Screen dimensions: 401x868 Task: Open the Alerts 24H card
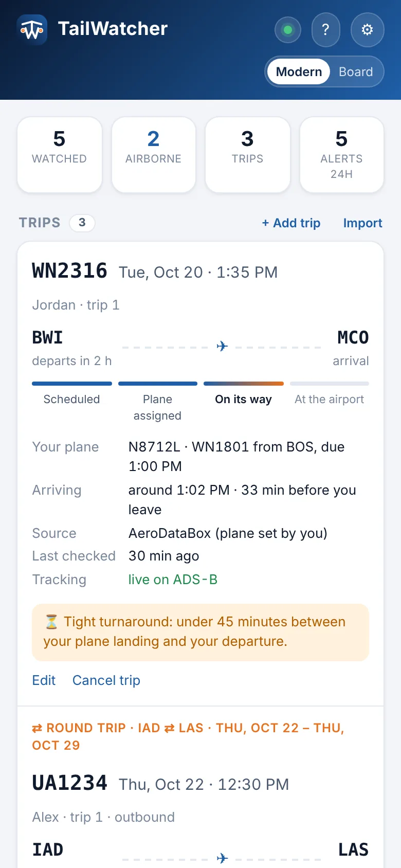(342, 155)
